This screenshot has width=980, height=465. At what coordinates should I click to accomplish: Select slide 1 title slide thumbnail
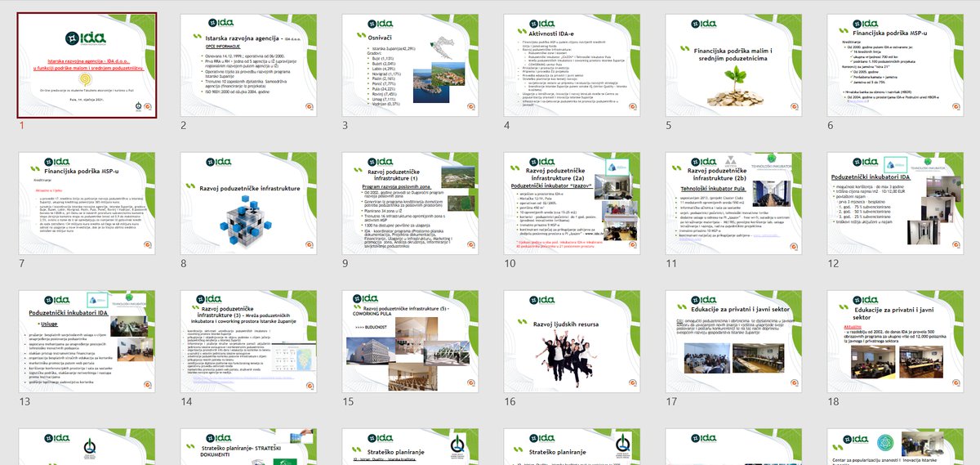click(87, 65)
